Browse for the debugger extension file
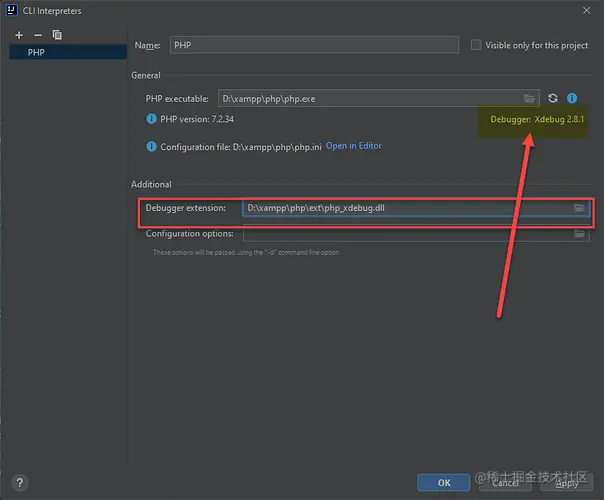This screenshot has width=604, height=500. pyautogui.click(x=579, y=208)
